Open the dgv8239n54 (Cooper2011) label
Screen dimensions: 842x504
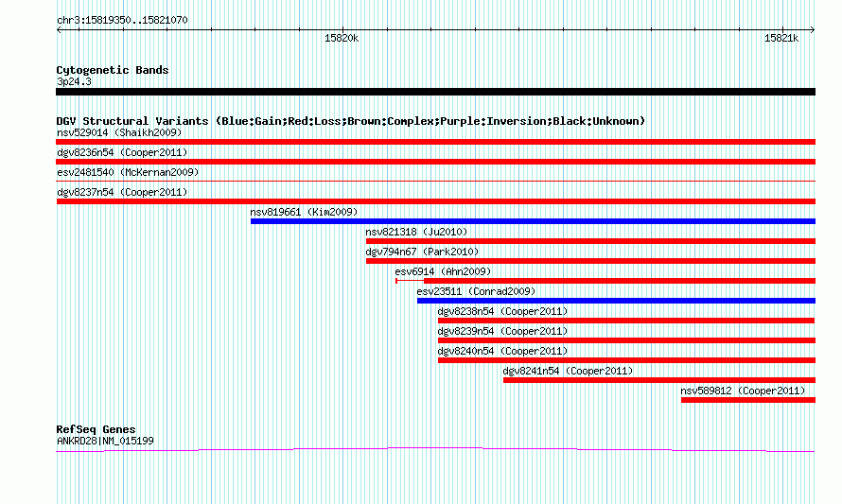point(502,331)
